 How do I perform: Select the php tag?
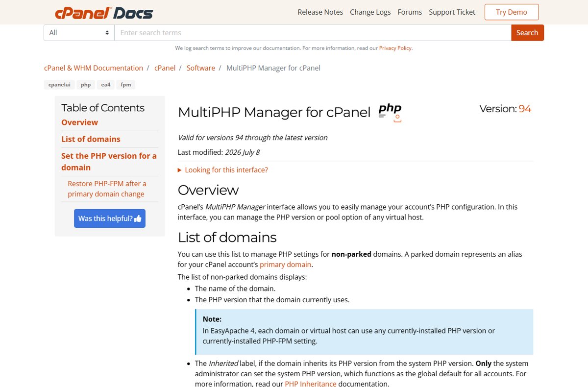pyautogui.click(x=86, y=85)
